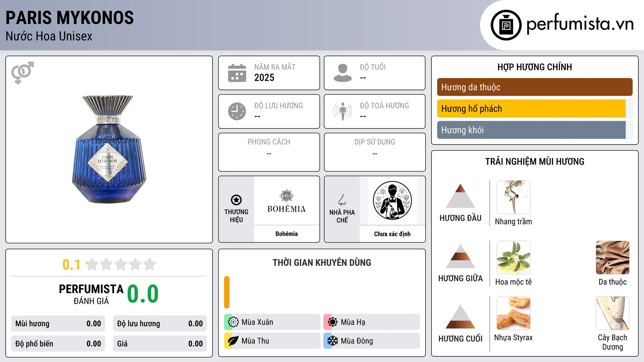644x362 pixels.
Task: Select the Mùa Xuân season chip
Action: point(272,322)
